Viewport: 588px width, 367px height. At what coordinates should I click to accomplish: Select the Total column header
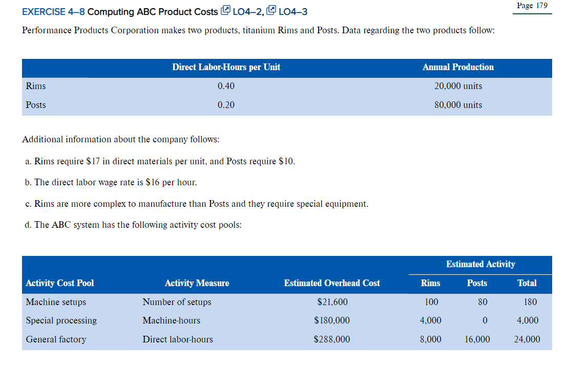[x=527, y=283]
